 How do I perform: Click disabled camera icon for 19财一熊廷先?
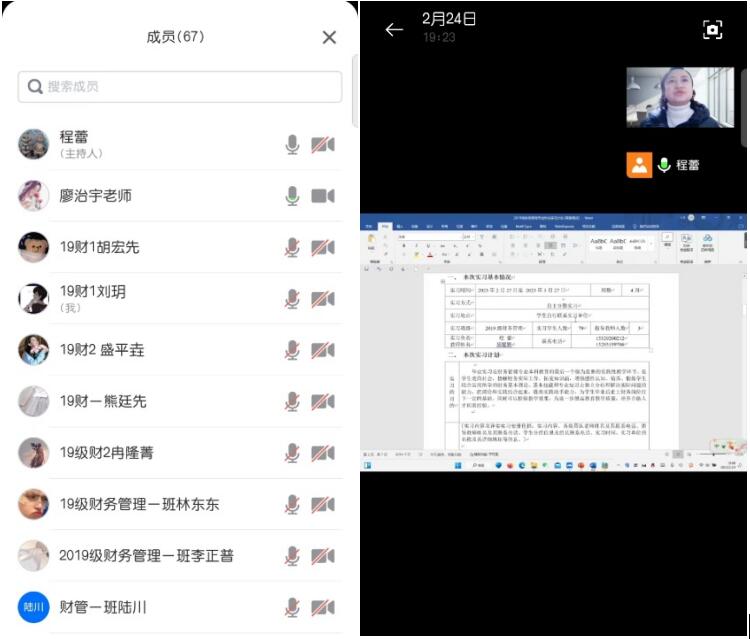click(323, 401)
